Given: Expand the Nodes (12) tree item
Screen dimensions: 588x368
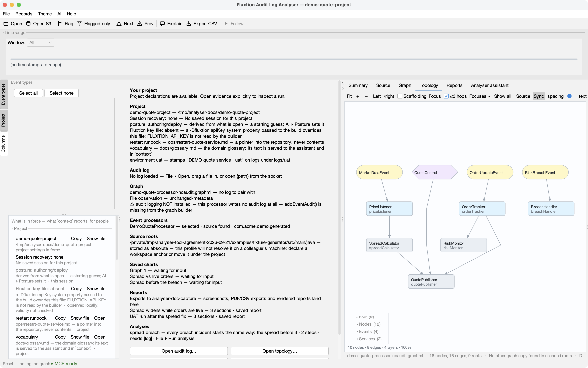Looking at the screenshot, I should [357, 324].
